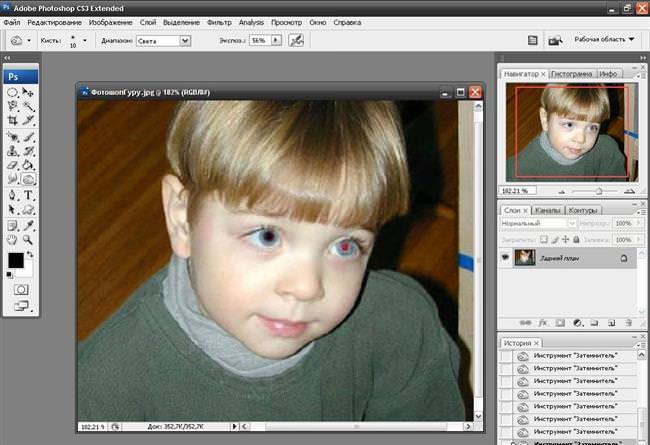Add a layer mask

(560, 323)
